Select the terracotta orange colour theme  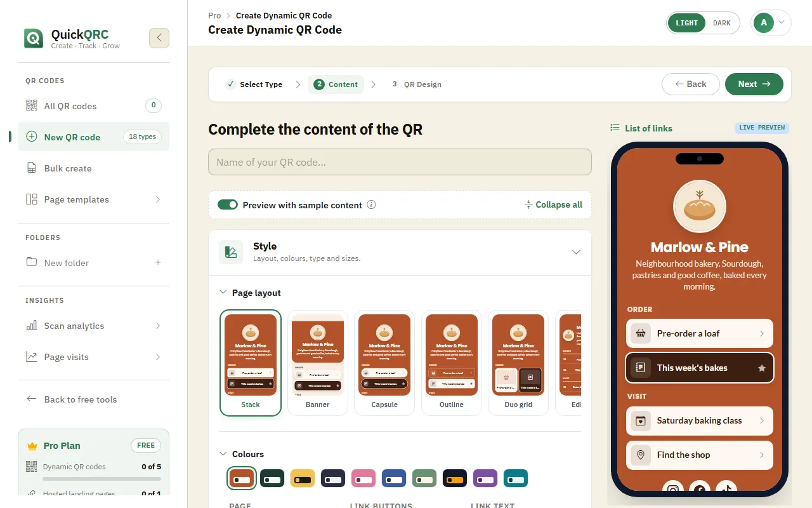tap(242, 478)
